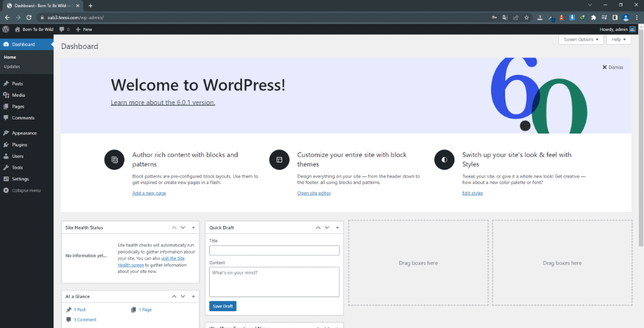This screenshot has width=644, height=328.
Task: Open the Howdy, admin account menu
Action: 618,29
